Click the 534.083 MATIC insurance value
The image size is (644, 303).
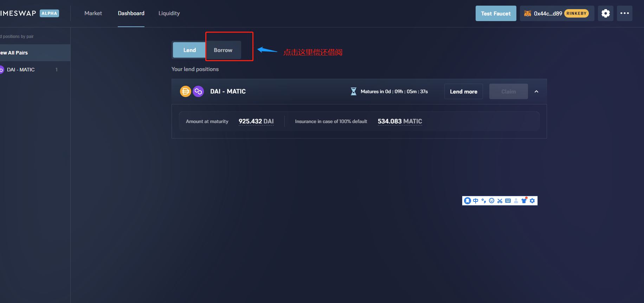pos(400,121)
